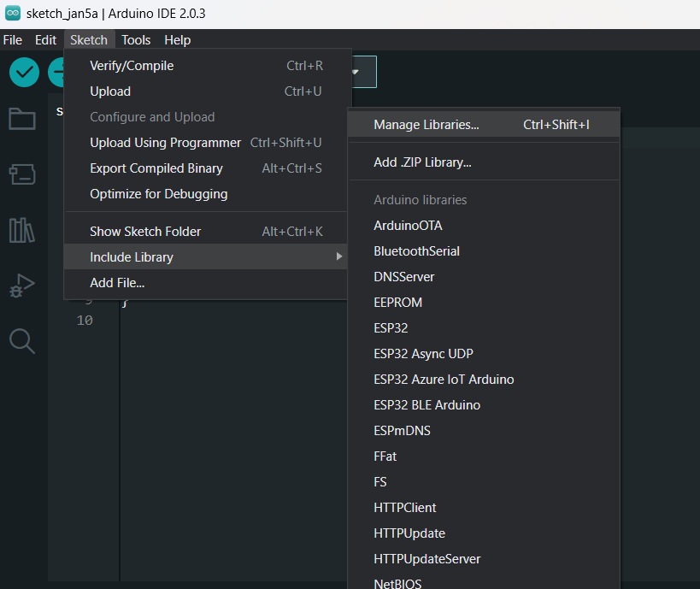Select Verify/Compile from Sketch menu

[206, 66]
